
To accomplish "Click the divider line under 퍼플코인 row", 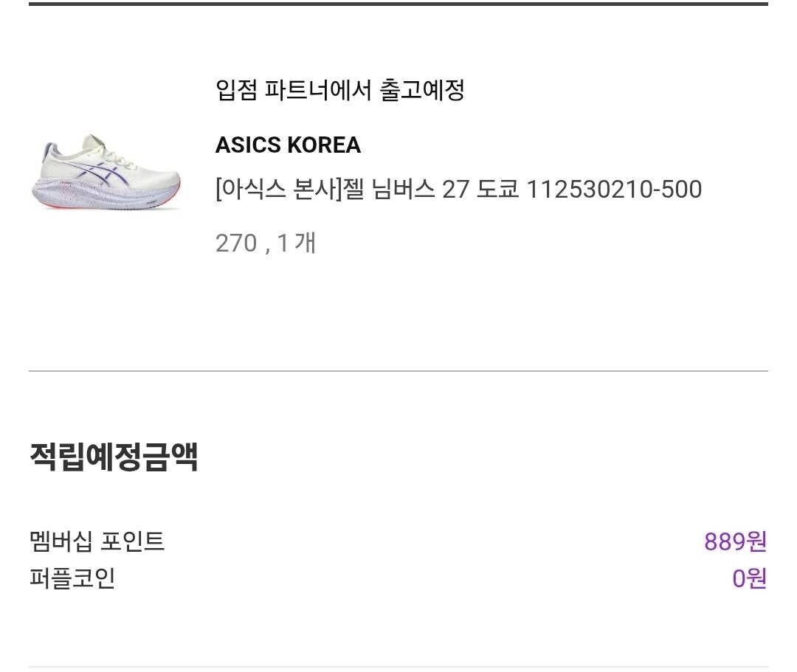I will (398, 667).
